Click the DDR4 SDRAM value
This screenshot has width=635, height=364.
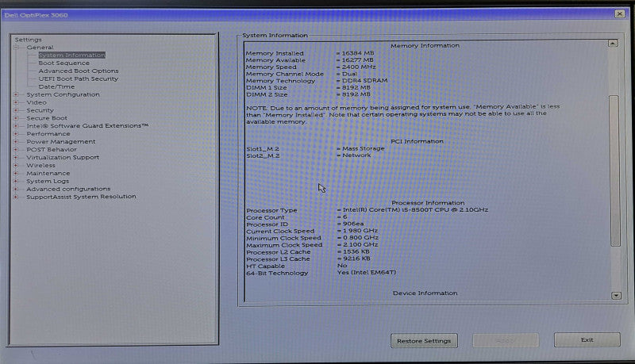362,80
